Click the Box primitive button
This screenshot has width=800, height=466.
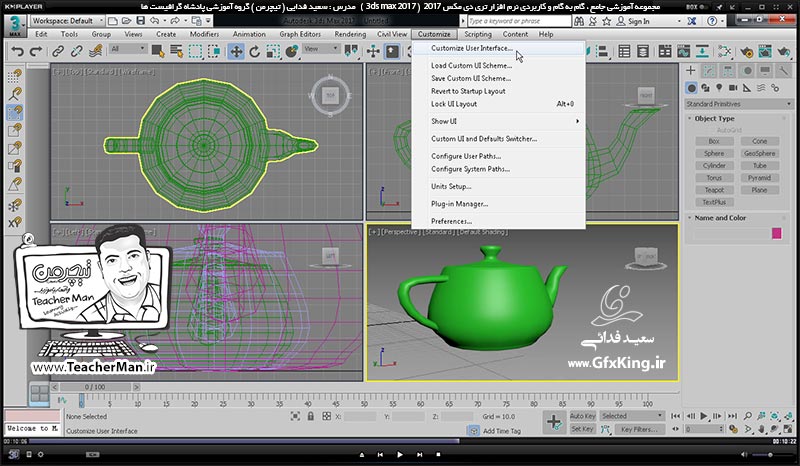[x=714, y=141]
